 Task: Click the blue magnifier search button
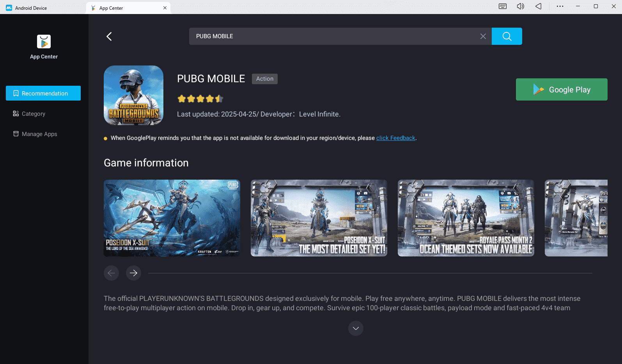coord(507,36)
